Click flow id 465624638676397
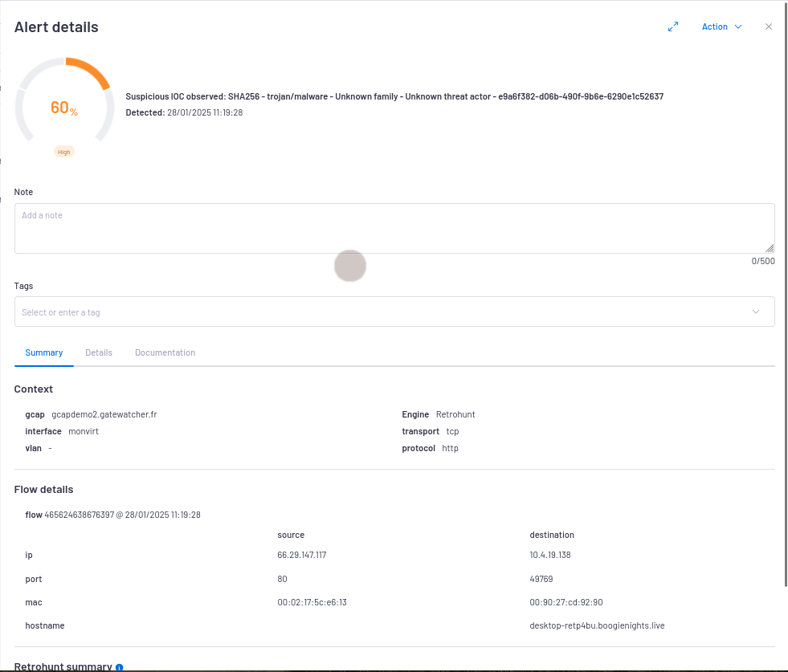The width and height of the screenshot is (788, 672). (80, 515)
